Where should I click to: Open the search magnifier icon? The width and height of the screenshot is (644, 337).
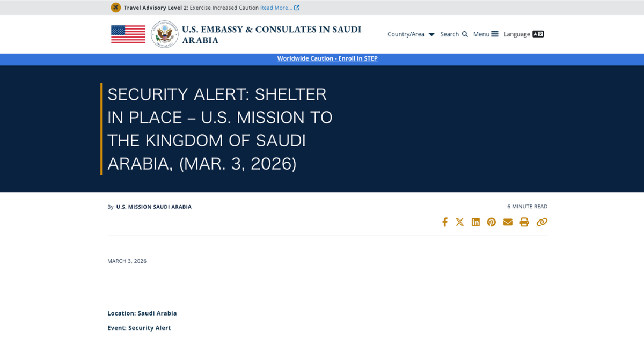coord(465,34)
